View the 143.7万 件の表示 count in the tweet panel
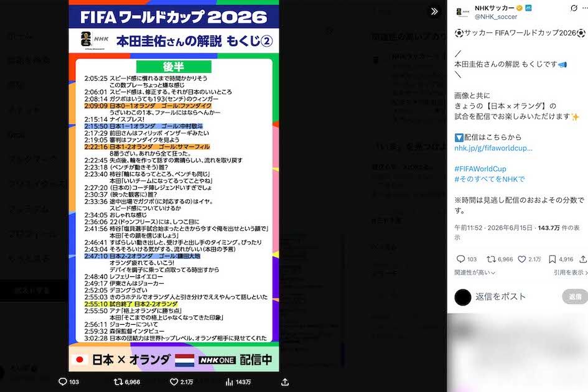The image size is (588, 392). click(559, 228)
